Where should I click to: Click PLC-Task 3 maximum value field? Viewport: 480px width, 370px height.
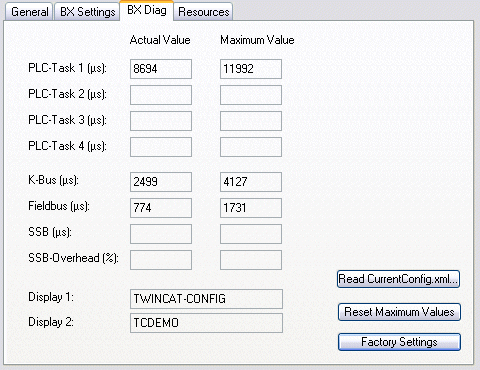tap(251, 121)
